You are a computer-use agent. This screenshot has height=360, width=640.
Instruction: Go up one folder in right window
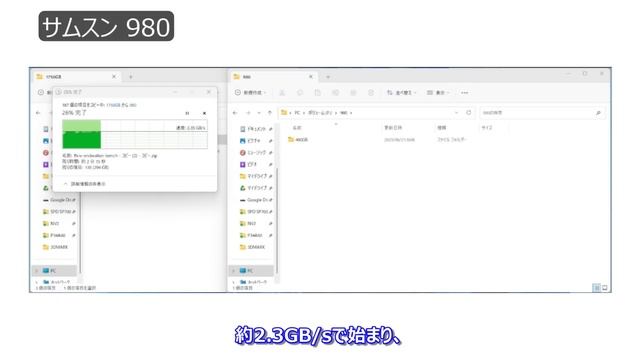(269, 113)
